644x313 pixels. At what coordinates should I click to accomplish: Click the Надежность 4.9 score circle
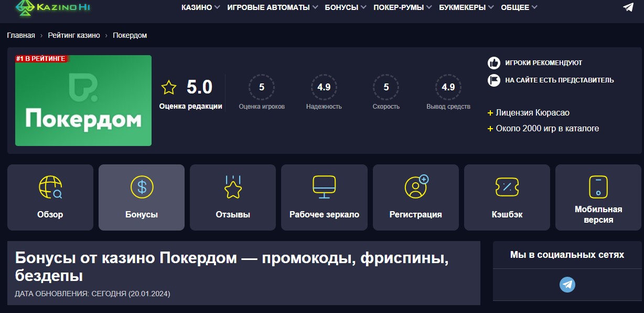(x=324, y=87)
